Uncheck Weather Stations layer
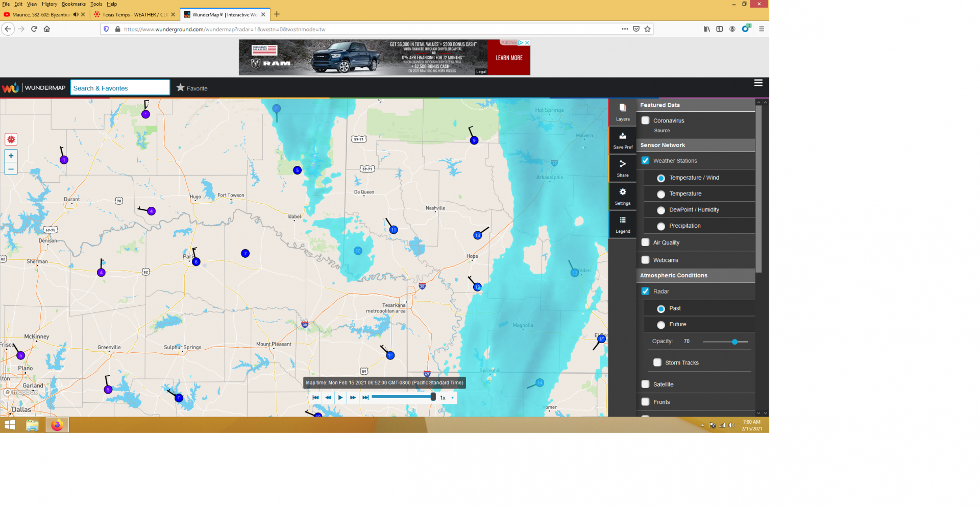The image size is (980, 509). pyautogui.click(x=645, y=160)
